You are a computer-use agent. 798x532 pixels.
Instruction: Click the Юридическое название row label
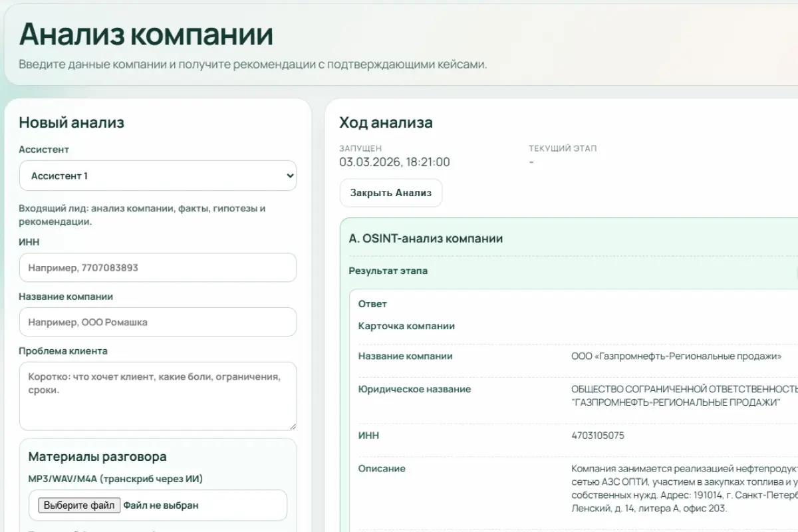click(x=414, y=389)
